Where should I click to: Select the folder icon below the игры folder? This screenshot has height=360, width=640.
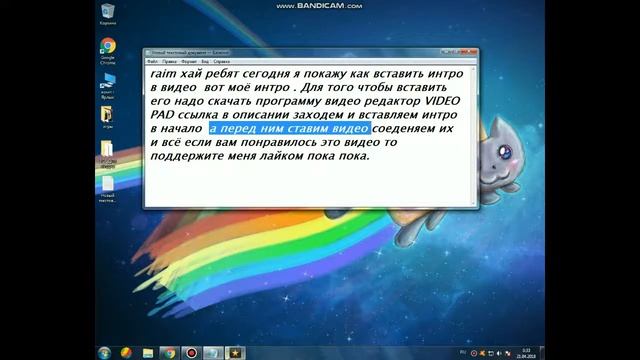[107, 154]
